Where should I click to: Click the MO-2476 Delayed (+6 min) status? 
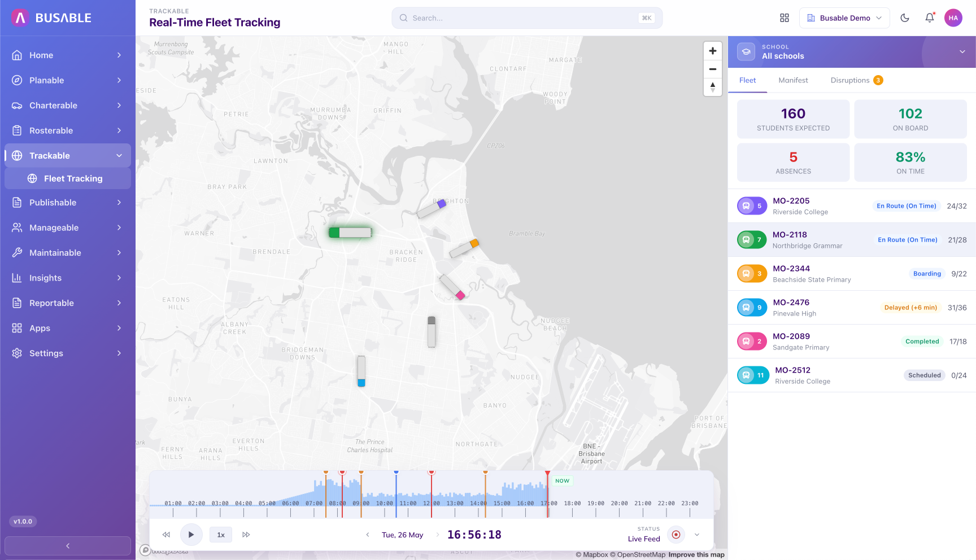click(910, 308)
